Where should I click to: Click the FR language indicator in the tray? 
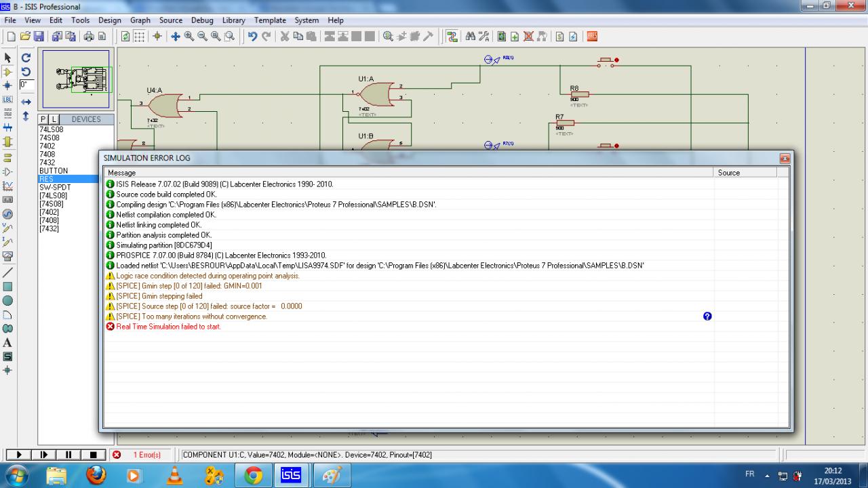click(750, 475)
